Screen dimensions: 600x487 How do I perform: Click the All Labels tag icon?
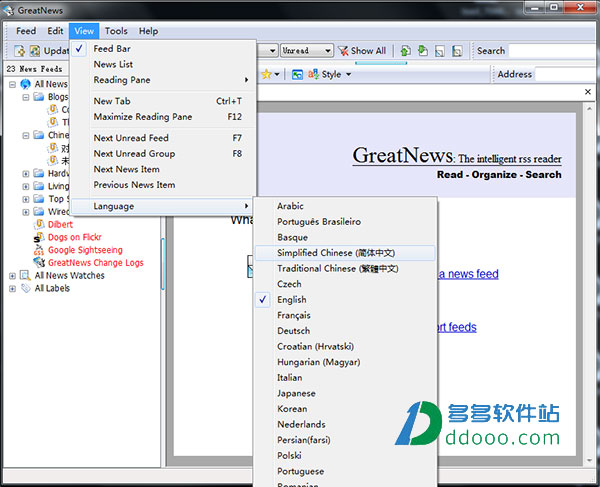(26, 288)
